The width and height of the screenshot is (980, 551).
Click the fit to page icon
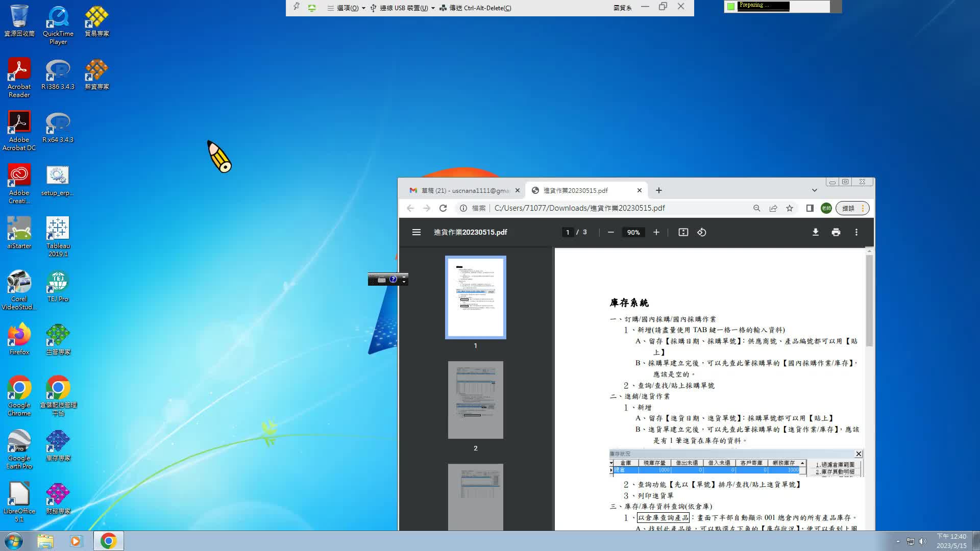(683, 232)
